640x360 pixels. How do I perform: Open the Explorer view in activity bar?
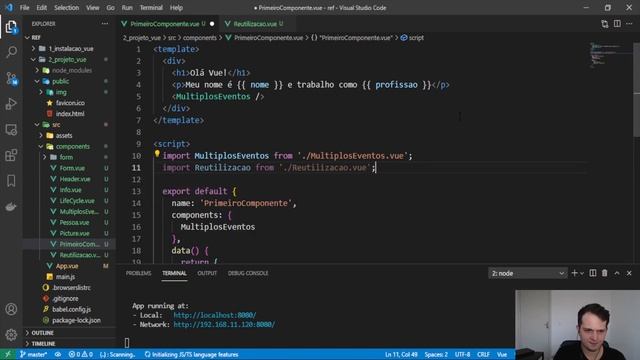pos(11,27)
